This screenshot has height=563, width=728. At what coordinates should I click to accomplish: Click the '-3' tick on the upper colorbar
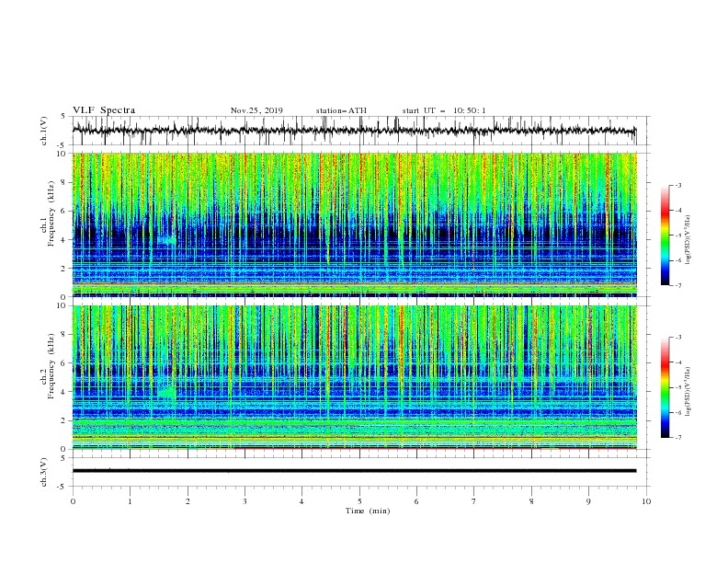(x=677, y=185)
